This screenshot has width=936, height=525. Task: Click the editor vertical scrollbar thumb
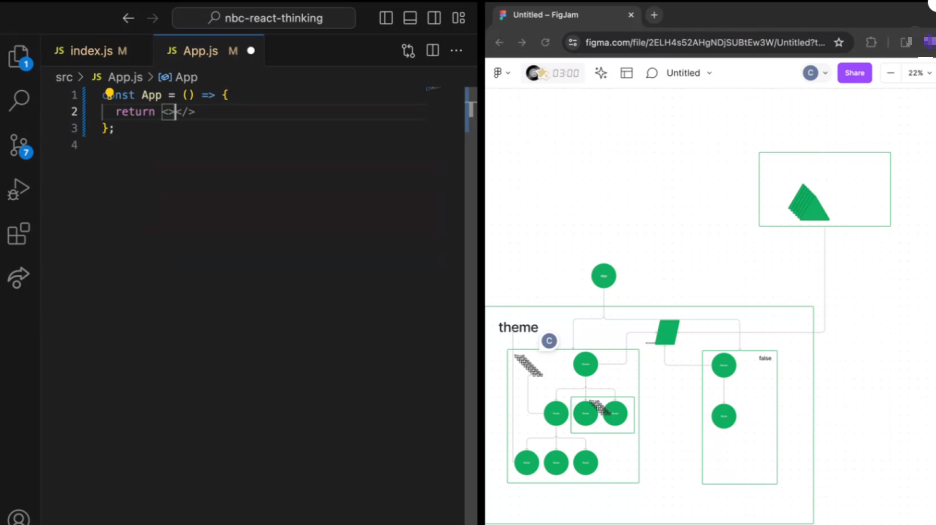pos(471,109)
